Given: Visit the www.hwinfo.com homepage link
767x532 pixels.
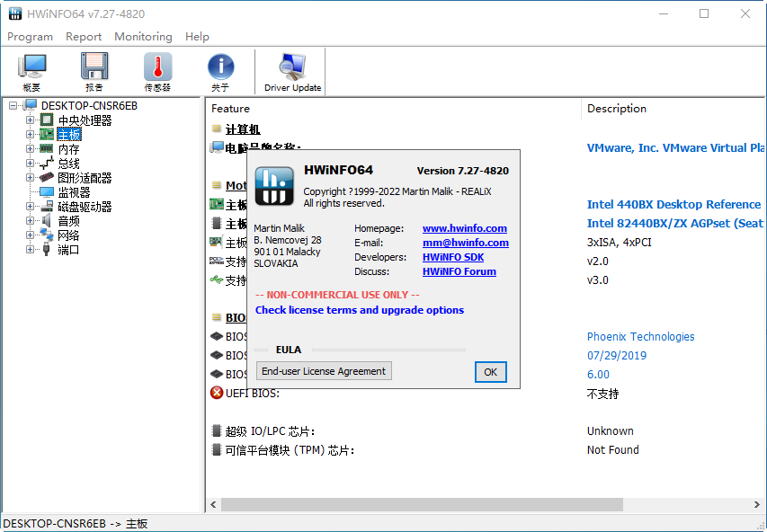Looking at the screenshot, I should point(465,228).
